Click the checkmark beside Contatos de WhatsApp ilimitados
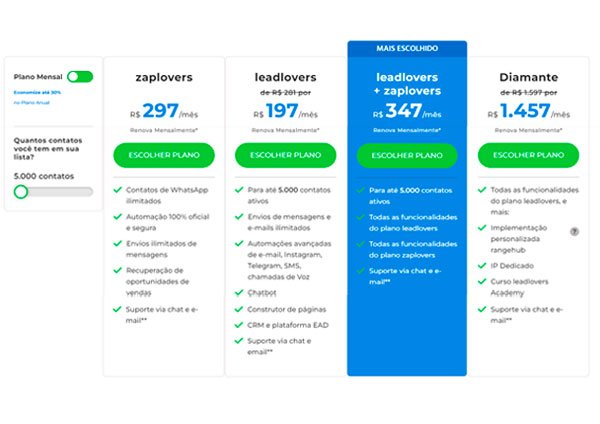Image resolution: width=600 pixels, height=424 pixels. click(117, 190)
